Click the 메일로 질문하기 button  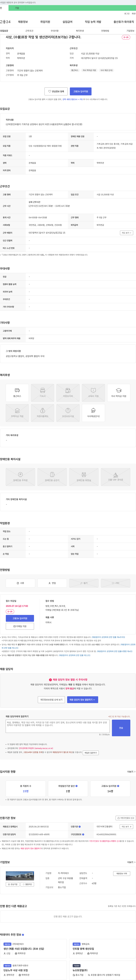click(91, 753)
